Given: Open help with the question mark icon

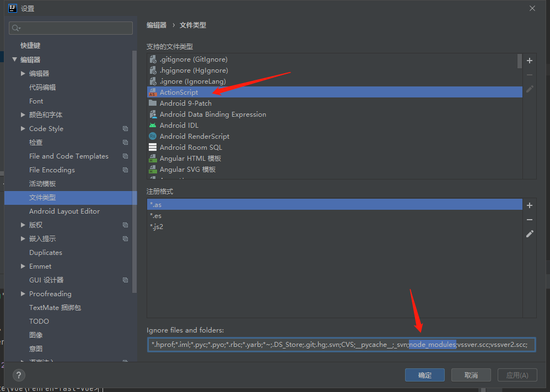Looking at the screenshot, I should (19, 375).
